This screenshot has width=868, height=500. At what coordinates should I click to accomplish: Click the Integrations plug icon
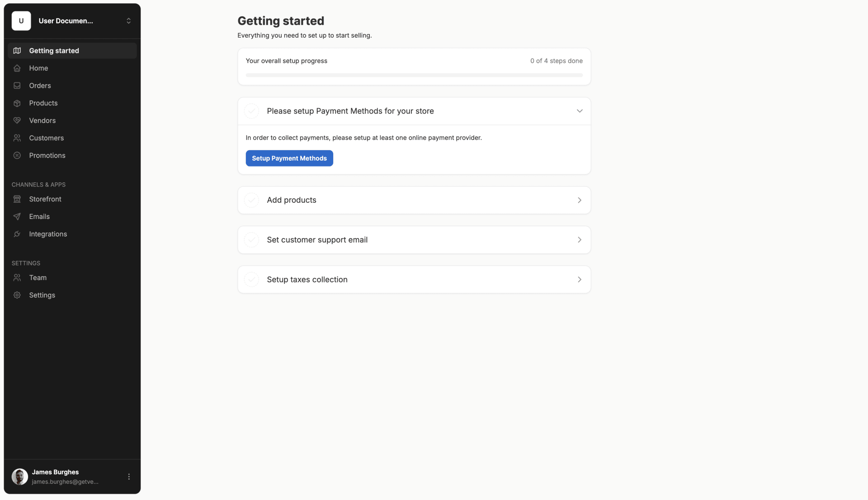pyautogui.click(x=17, y=234)
